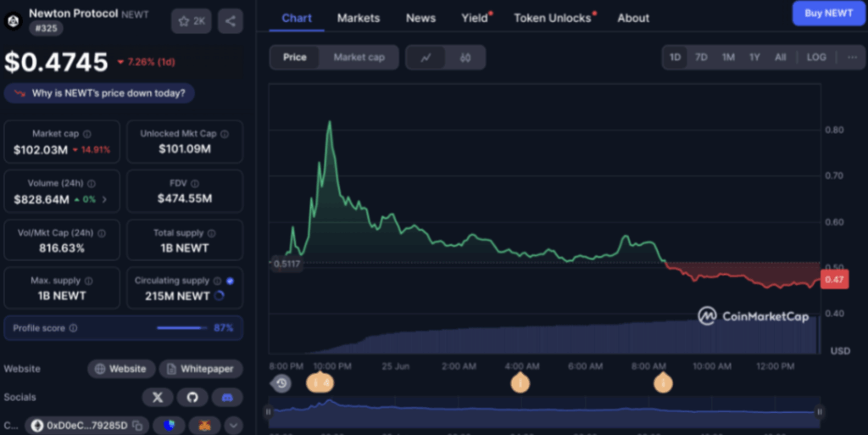Add NEWT to watchlist with star button
This screenshot has height=435, width=868.
pos(192,20)
